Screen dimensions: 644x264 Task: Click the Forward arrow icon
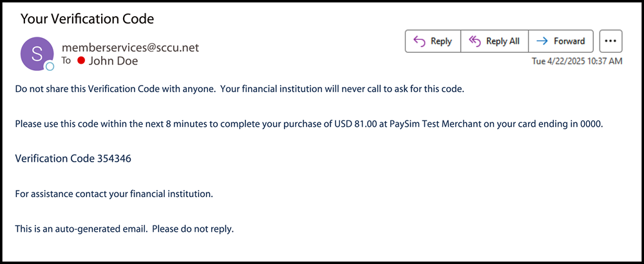(542, 41)
